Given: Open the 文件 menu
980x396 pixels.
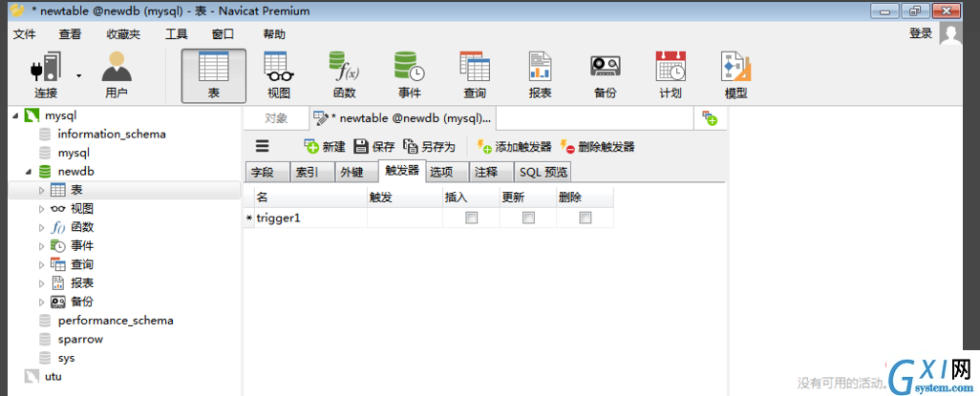Looking at the screenshot, I should coord(25,34).
